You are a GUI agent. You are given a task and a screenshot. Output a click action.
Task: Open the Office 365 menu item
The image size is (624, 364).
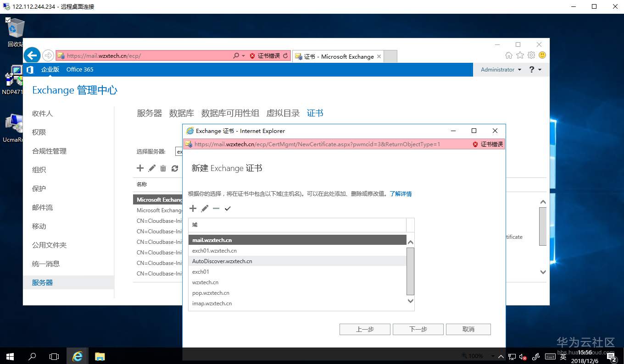[x=79, y=69]
